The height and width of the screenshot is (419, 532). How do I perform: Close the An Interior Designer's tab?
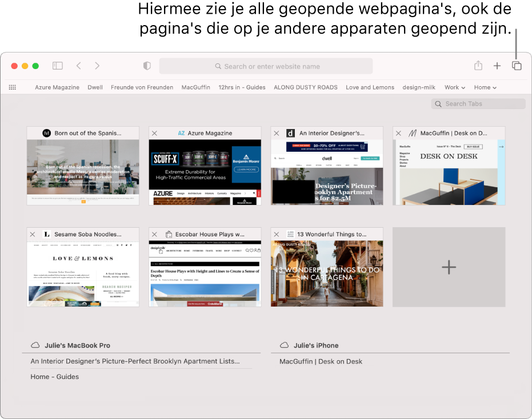(x=277, y=133)
